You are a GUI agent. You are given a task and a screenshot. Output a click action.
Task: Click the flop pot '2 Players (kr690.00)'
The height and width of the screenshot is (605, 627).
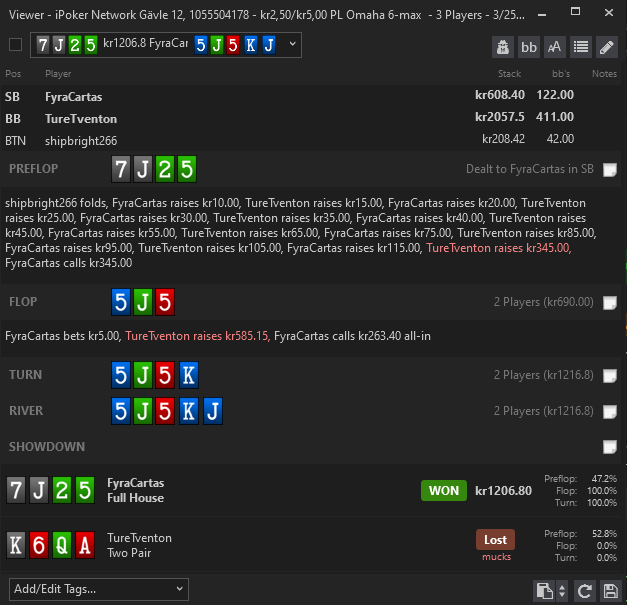click(543, 302)
